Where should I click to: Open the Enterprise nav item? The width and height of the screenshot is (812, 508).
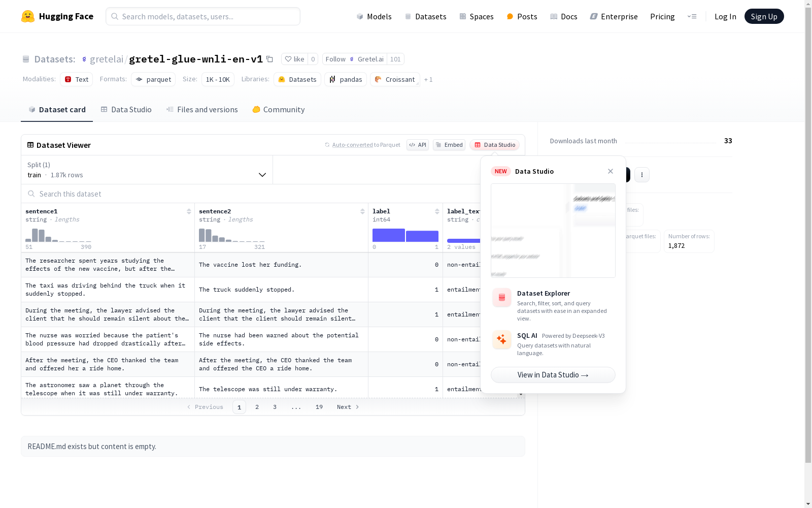coord(614,16)
